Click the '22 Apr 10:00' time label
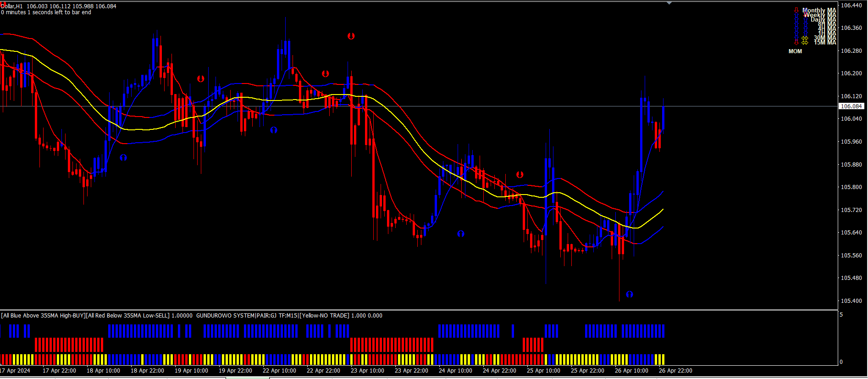 [279, 371]
